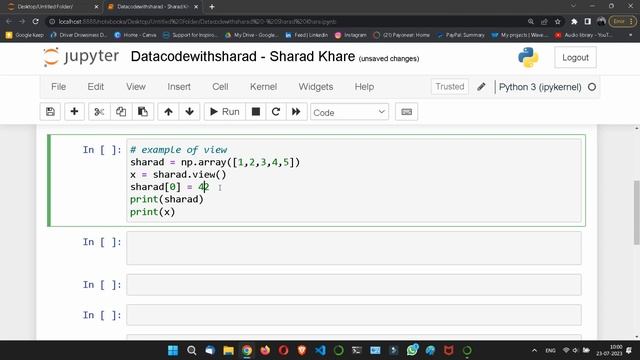Open the Edit menu
Image resolution: width=640 pixels, height=360 pixels.
pyautogui.click(x=96, y=87)
